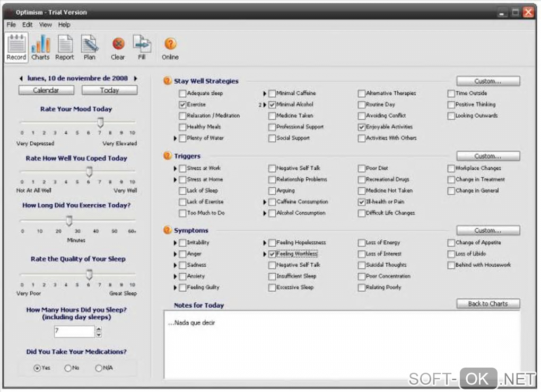Expand arrow beside Alcohol Consumption
This screenshot has height=392, width=541.
265,213
